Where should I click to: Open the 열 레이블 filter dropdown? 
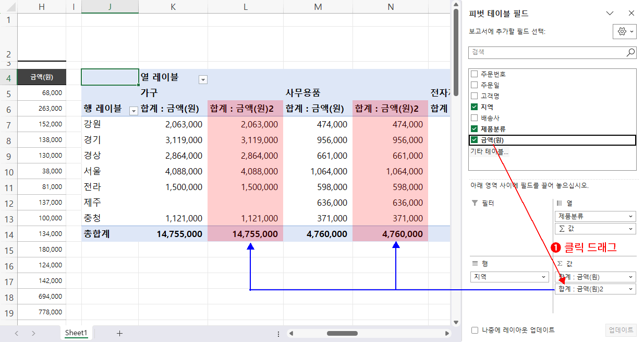click(x=202, y=79)
